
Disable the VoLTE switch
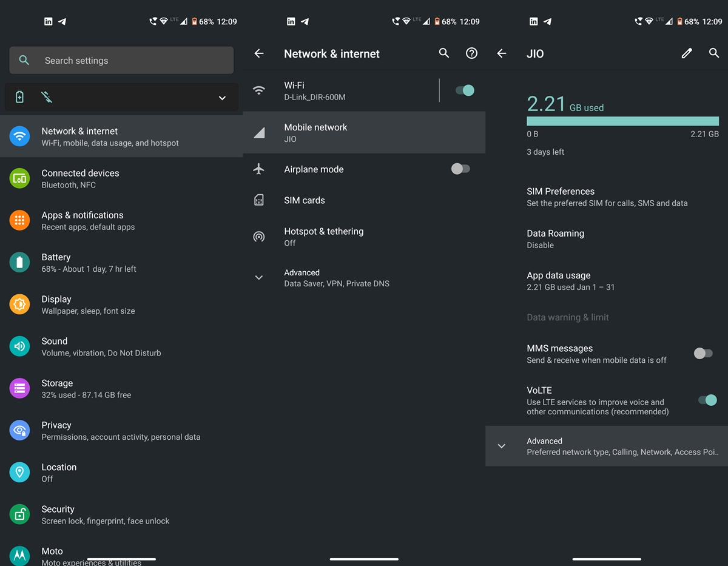tap(707, 400)
